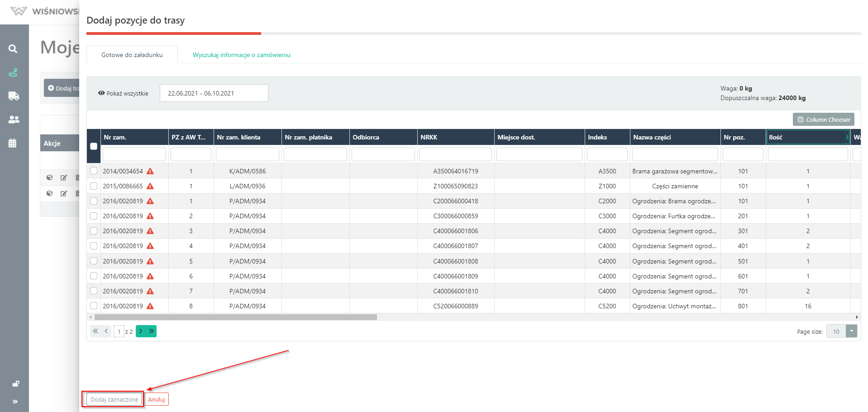Viewport: 868px width, 412px height.
Task: Click warning triangle for order 2014/0034654
Action: coord(150,171)
